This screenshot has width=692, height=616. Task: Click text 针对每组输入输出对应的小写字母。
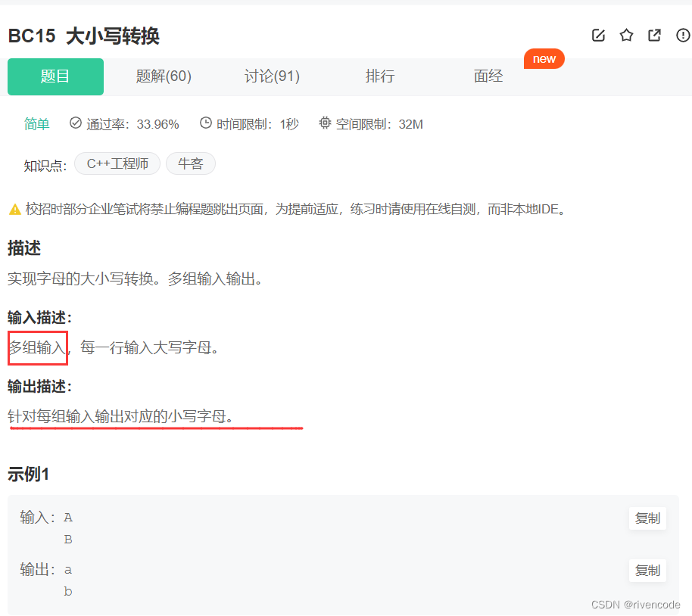120,416
